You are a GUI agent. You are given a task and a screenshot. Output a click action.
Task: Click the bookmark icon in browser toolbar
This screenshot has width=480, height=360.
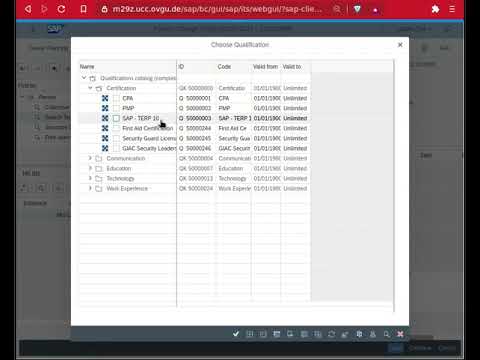[83, 9]
